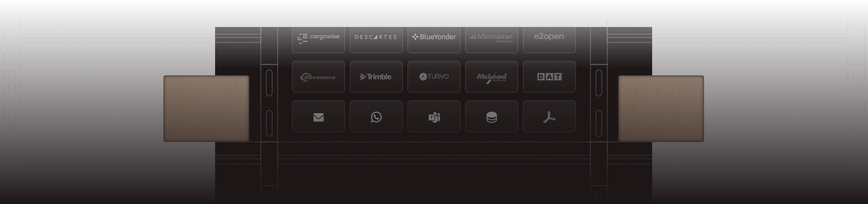Open the BlueYonder integration tile

tap(434, 40)
